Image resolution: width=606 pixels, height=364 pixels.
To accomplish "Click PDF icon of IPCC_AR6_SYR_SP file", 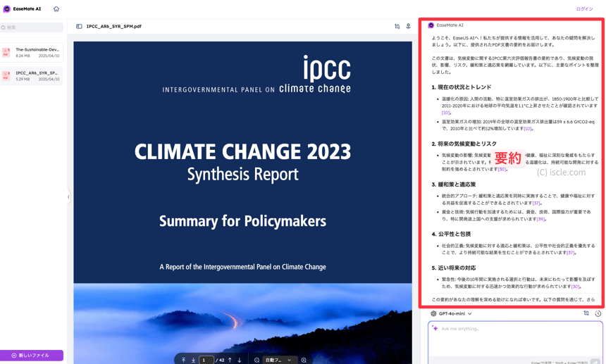I will (x=6, y=75).
